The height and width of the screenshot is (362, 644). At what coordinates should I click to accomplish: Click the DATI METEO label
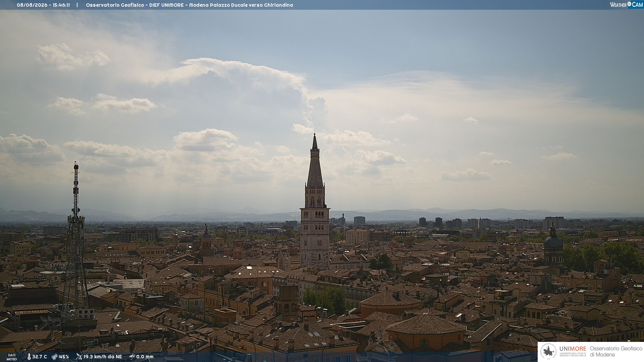click(12, 357)
